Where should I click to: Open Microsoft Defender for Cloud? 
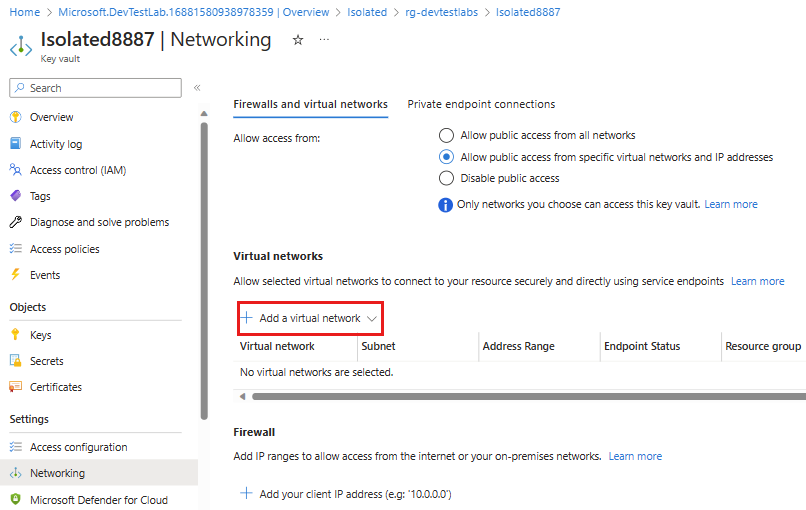coord(99,499)
